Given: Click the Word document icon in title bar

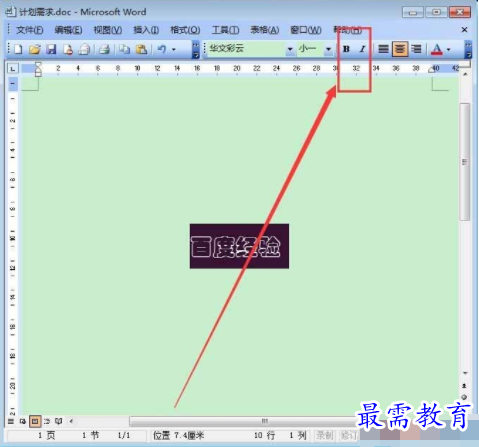Looking at the screenshot, I should point(11,12).
